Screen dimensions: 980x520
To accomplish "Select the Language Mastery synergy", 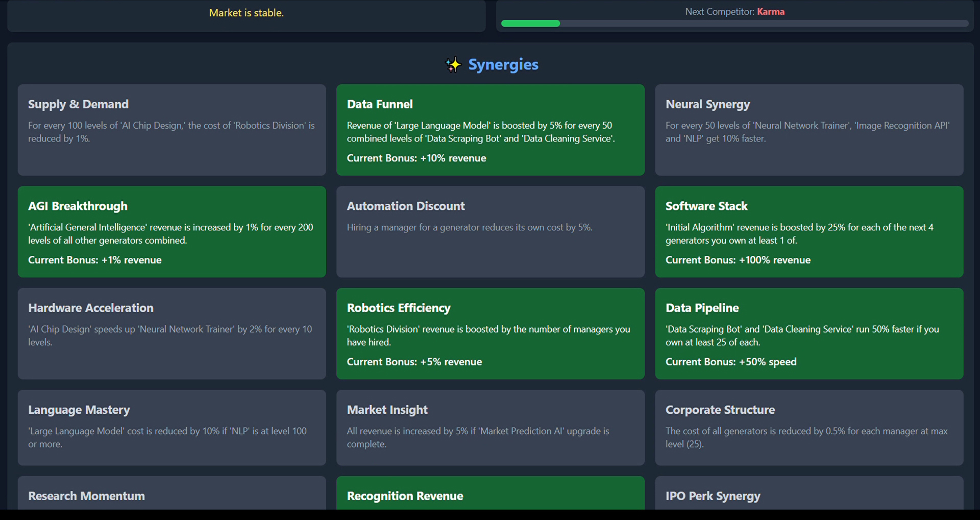I will click(x=171, y=427).
